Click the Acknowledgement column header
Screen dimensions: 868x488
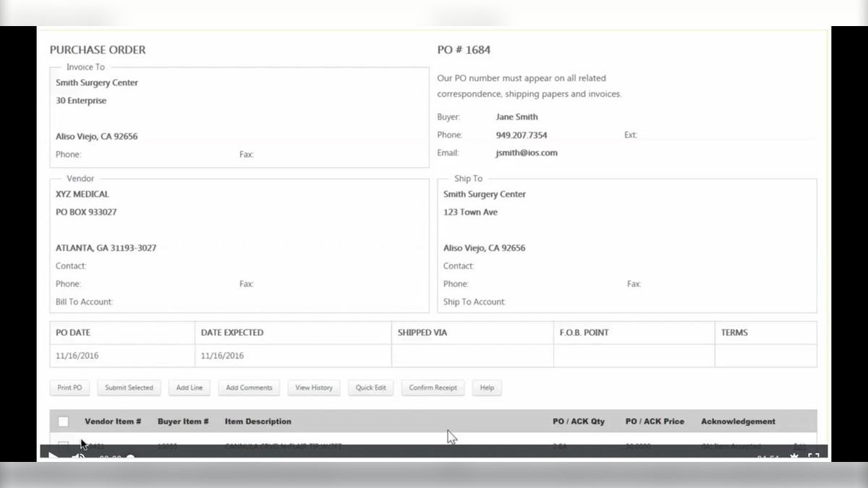737,421
